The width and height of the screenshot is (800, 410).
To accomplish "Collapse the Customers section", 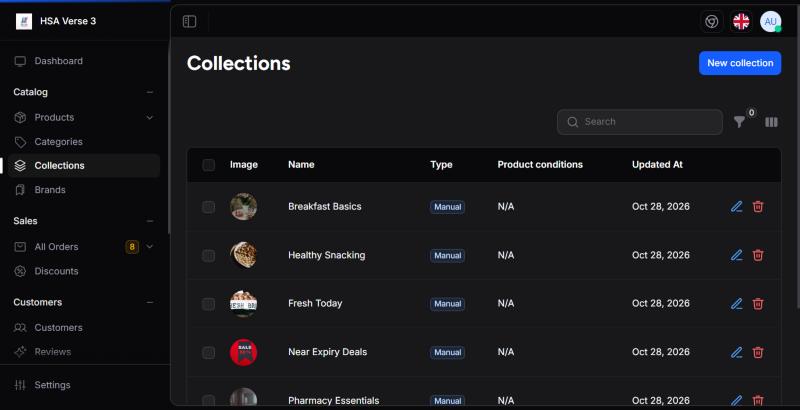I will 149,302.
